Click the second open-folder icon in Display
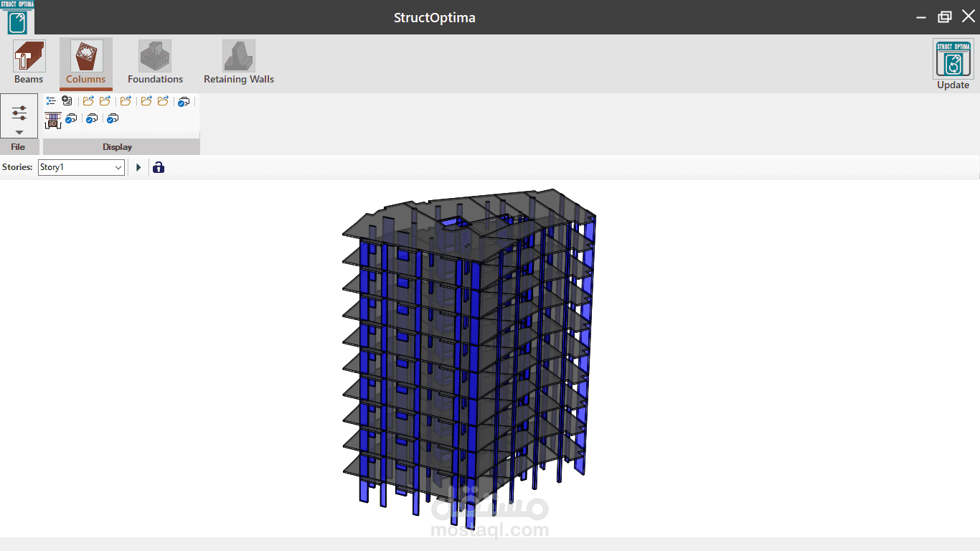980x551 pixels. pyautogui.click(x=105, y=101)
